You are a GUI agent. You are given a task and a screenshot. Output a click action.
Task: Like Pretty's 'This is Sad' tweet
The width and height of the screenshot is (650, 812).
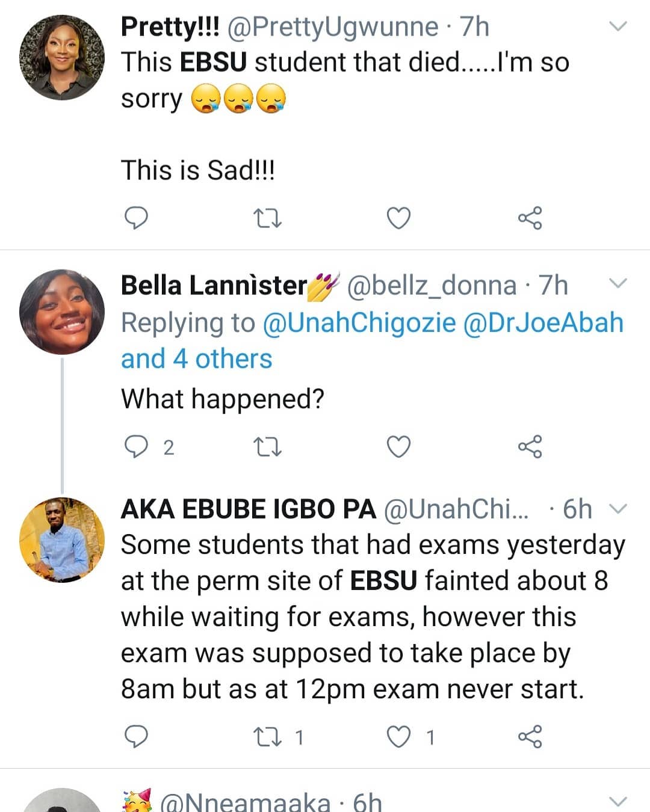(398, 218)
